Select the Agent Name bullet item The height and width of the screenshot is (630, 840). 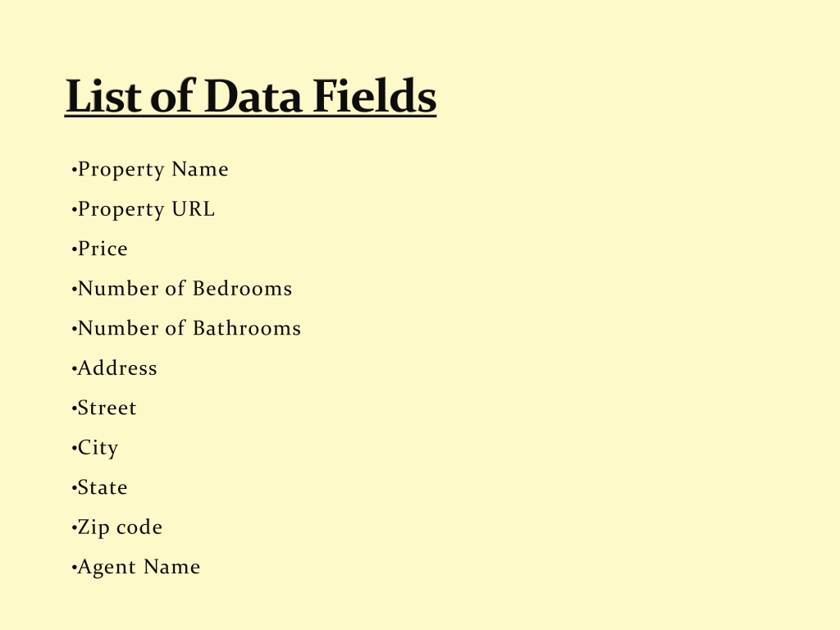pos(135,568)
